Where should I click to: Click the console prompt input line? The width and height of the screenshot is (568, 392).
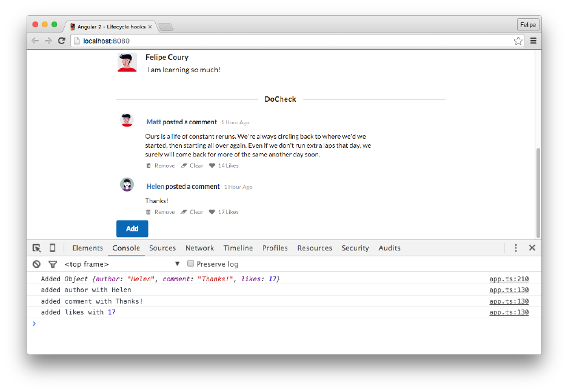coord(284,324)
